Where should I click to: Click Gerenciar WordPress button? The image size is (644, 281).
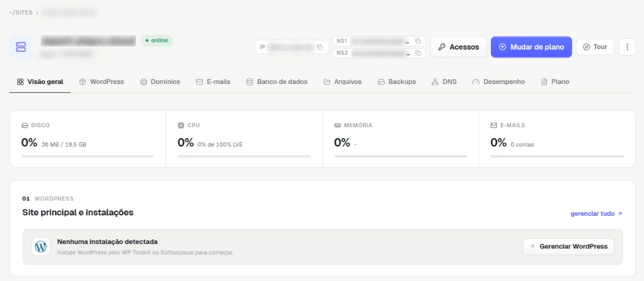[x=568, y=247]
